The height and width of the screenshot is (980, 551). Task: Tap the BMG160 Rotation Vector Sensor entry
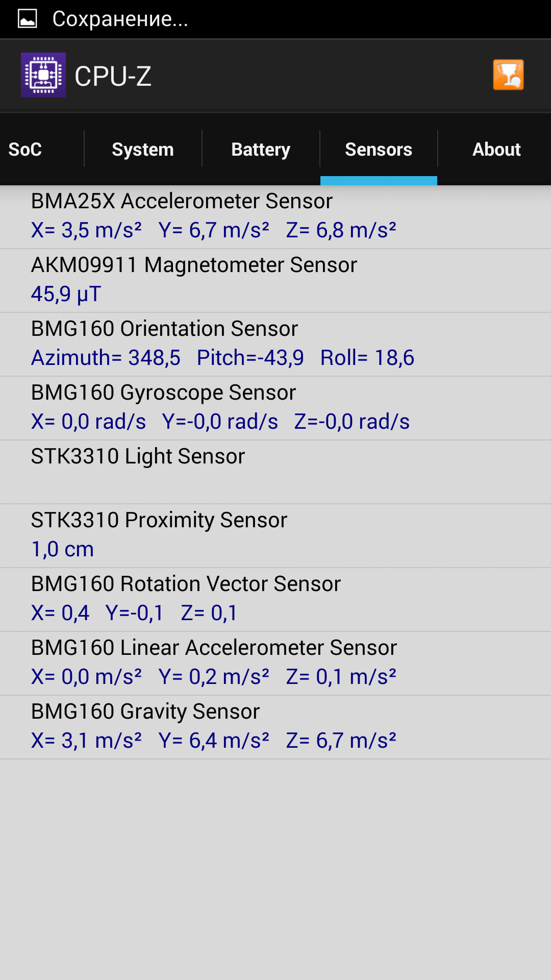pos(275,599)
